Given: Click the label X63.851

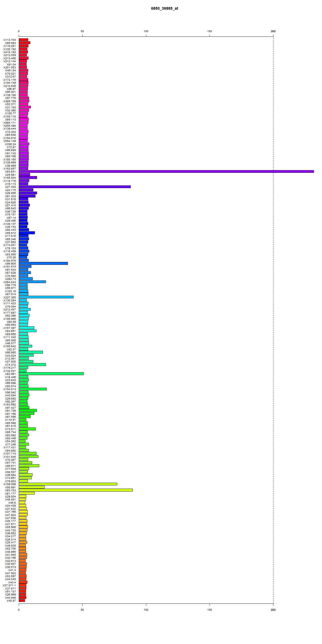Looking at the screenshot, I should [x=10, y=172].
